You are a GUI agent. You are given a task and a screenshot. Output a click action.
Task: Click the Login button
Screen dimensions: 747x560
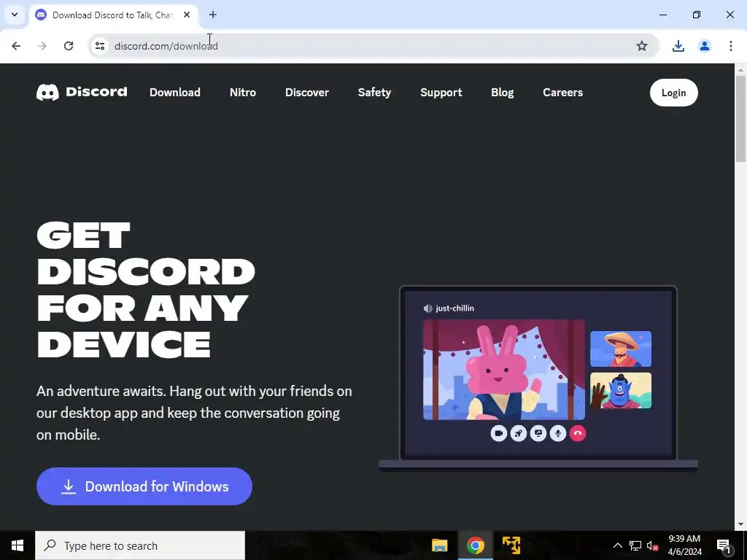pyautogui.click(x=673, y=93)
